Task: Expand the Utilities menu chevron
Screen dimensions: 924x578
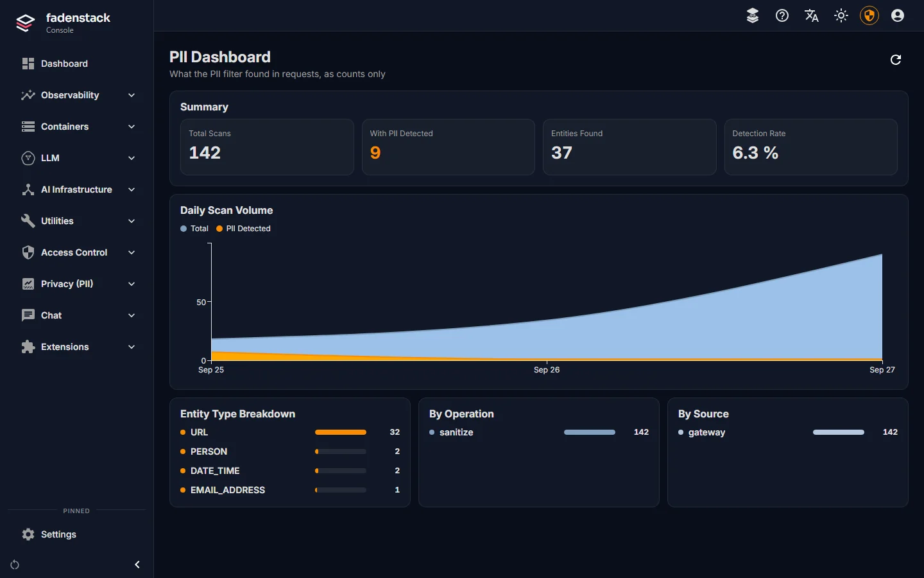Action: [132, 221]
